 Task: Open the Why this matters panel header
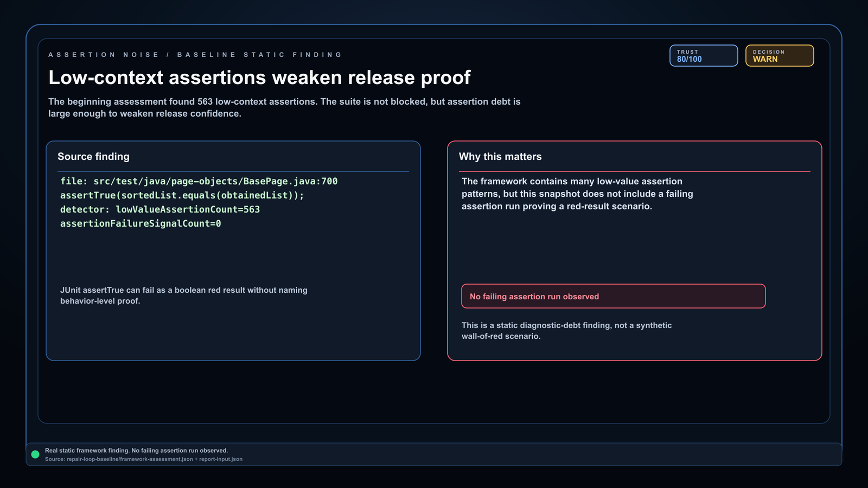click(500, 157)
